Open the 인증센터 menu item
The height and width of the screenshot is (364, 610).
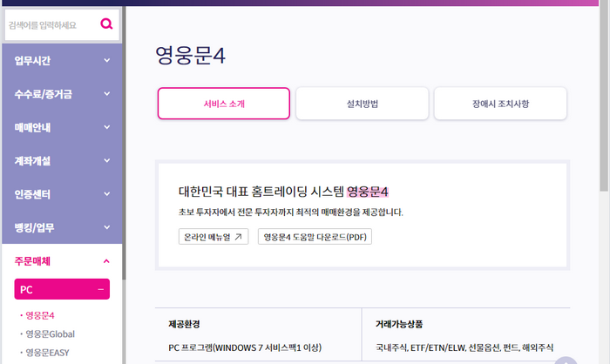(x=62, y=194)
